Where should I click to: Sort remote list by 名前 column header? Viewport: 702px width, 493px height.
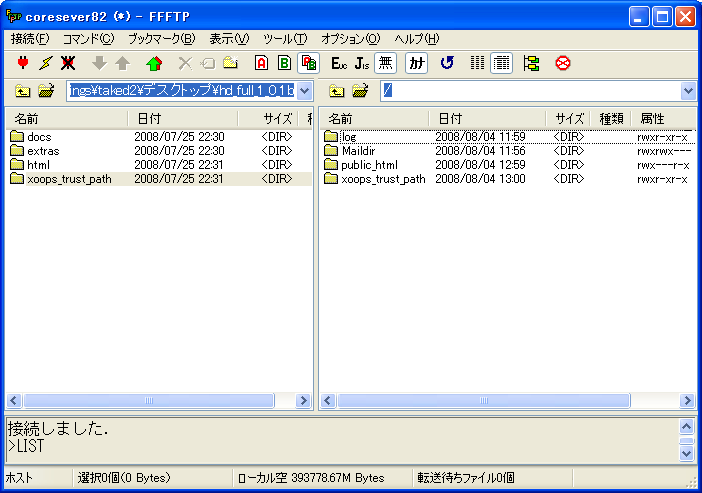click(375, 119)
